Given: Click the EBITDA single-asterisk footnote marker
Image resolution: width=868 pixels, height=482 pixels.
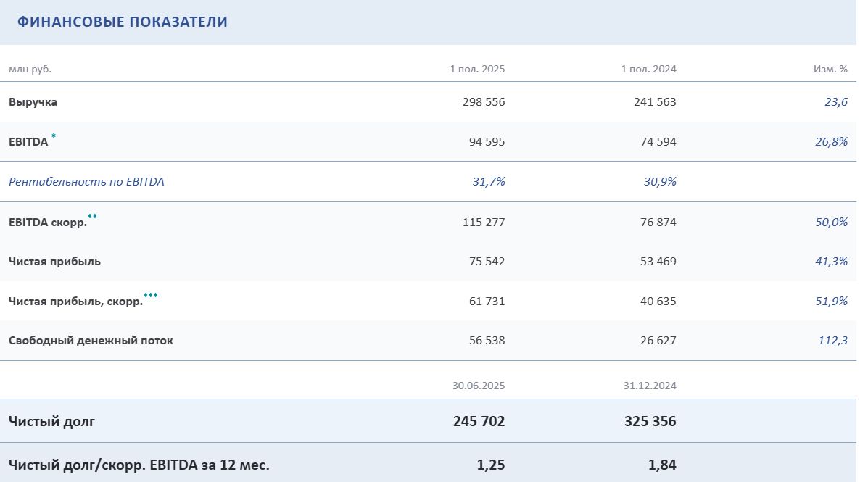Looking at the screenshot, I should click(54, 136).
